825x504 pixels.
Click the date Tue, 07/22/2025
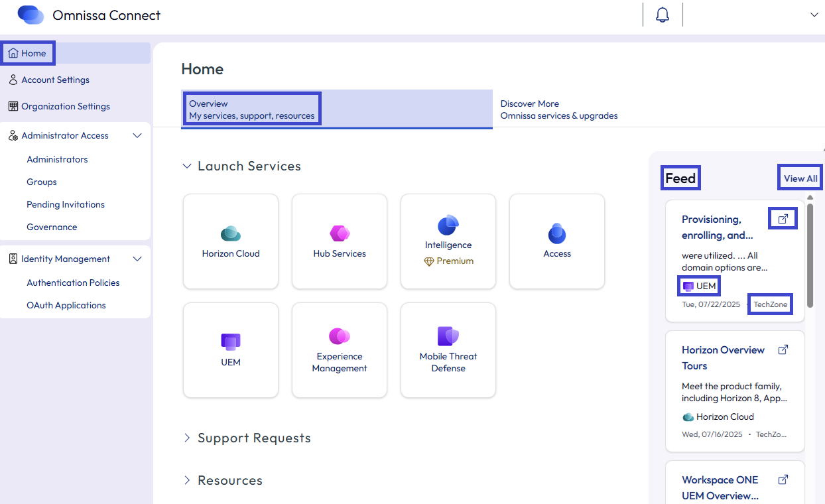click(x=712, y=304)
